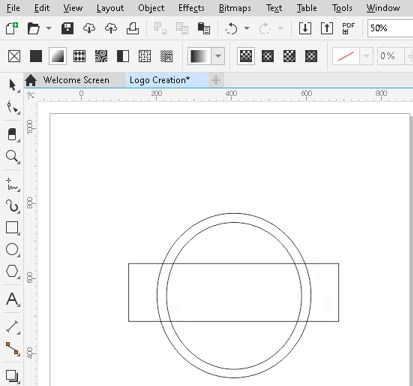Open the Bitmaps menu
Image resolution: width=413 pixels, height=386 pixels.
pyautogui.click(x=235, y=8)
